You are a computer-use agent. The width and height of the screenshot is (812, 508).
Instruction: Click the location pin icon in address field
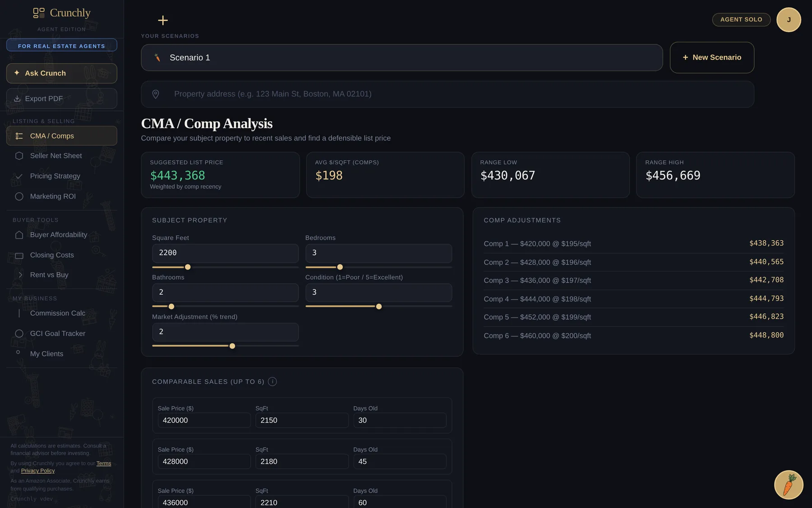156,94
